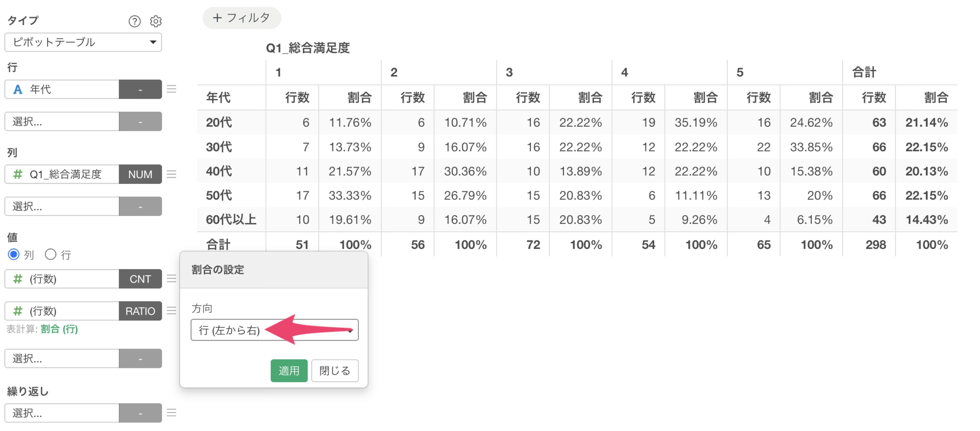Open menu icon beside CNT value
The width and height of the screenshot is (980, 431).
click(x=172, y=278)
